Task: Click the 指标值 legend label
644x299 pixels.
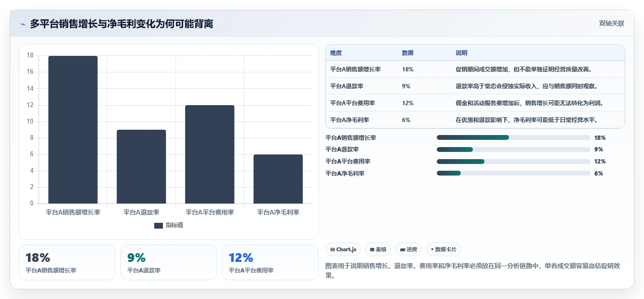Action: (174, 225)
